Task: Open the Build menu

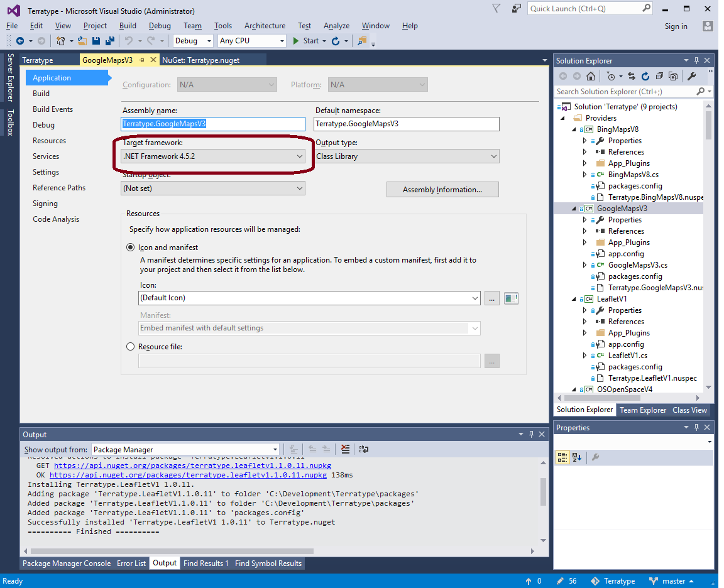Action: tap(128, 26)
